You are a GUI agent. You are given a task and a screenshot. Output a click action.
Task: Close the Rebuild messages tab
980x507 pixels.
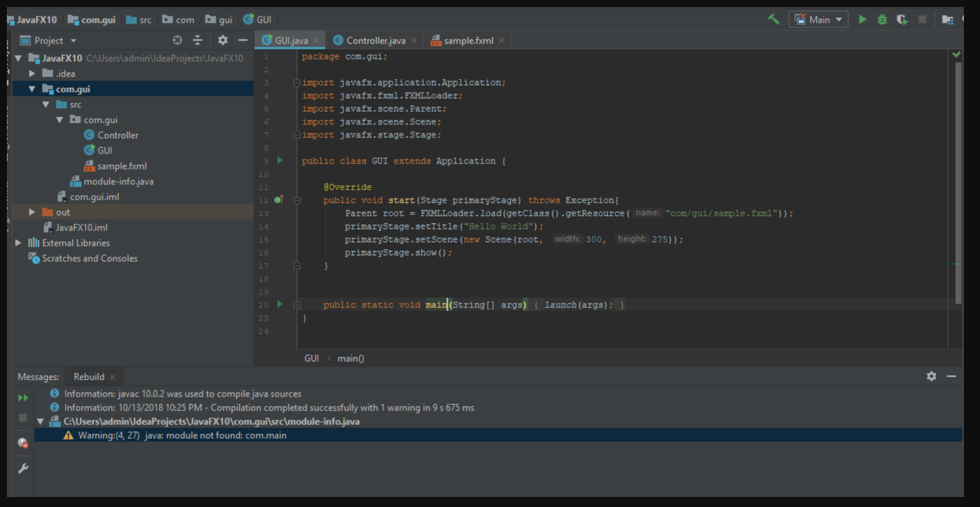pos(113,377)
